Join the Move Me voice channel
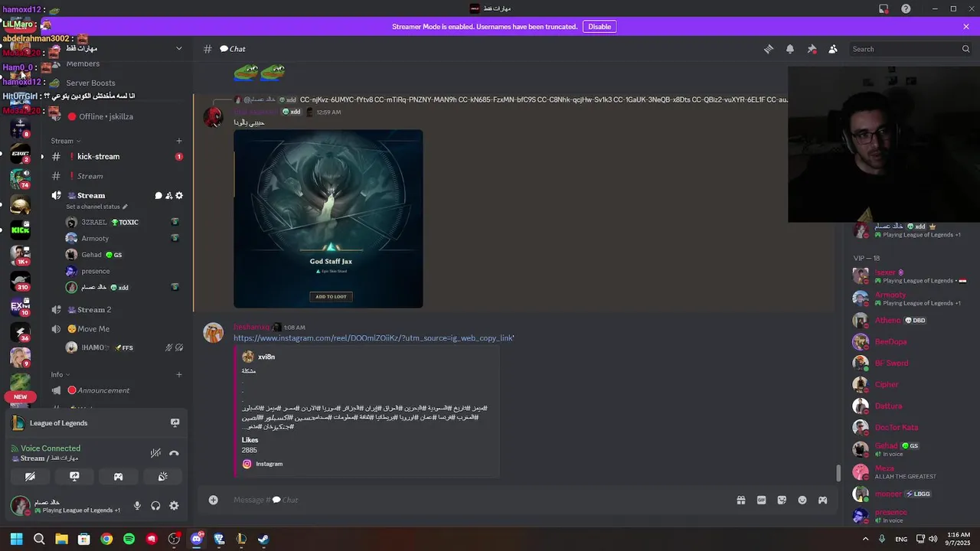The height and width of the screenshot is (551, 980). (x=93, y=329)
